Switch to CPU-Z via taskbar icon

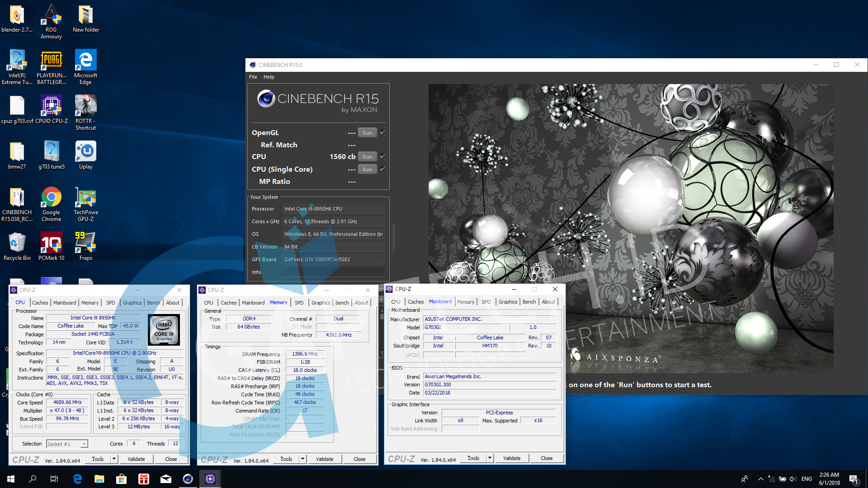click(210, 479)
